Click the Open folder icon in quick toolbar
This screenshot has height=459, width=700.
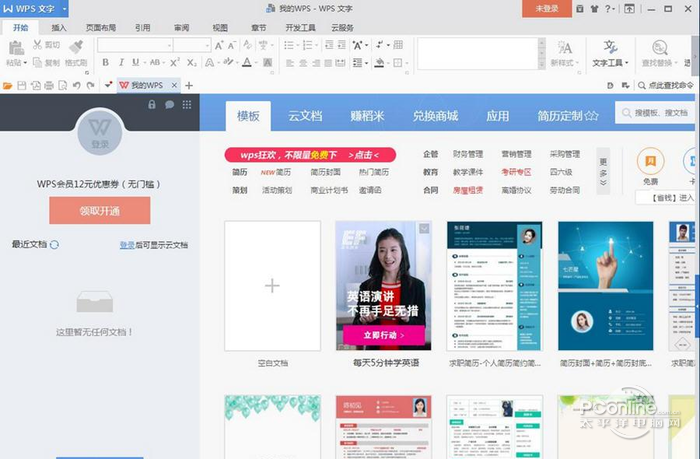(8, 85)
